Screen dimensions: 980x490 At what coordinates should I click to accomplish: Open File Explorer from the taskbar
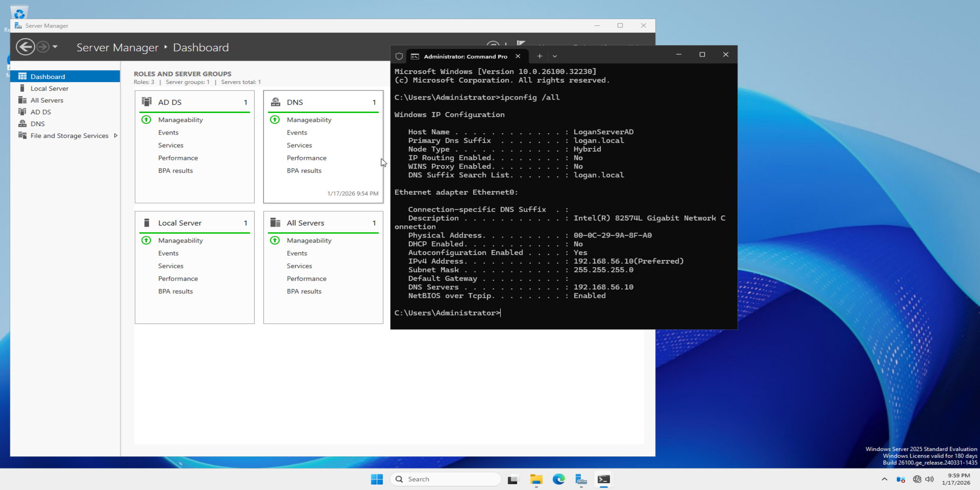(x=536, y=480)
